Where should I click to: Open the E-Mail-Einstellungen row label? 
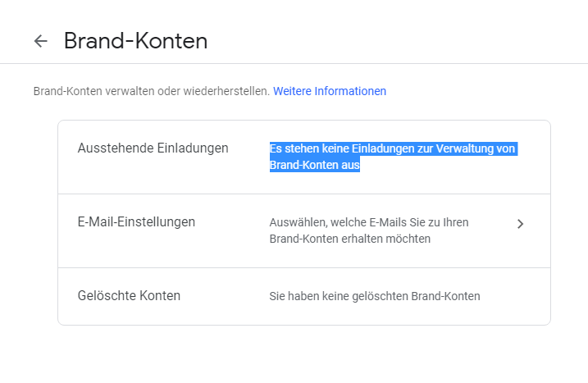coord(136,222)
